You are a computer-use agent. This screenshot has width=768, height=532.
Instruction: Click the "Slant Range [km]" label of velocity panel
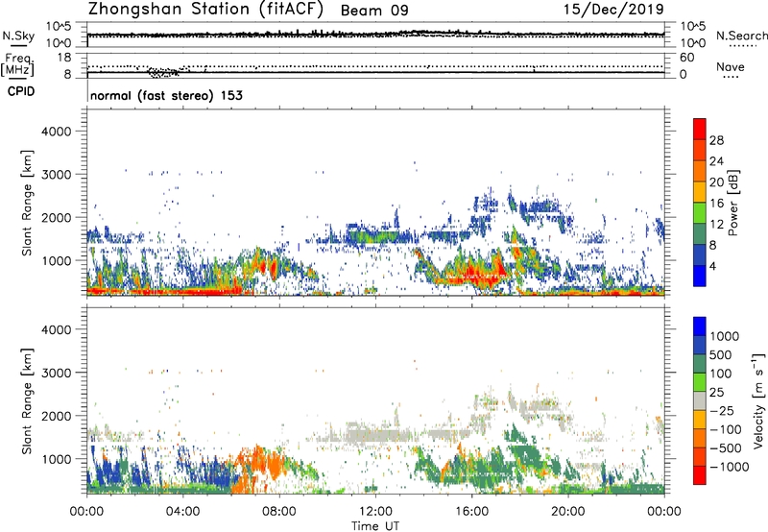27,401
